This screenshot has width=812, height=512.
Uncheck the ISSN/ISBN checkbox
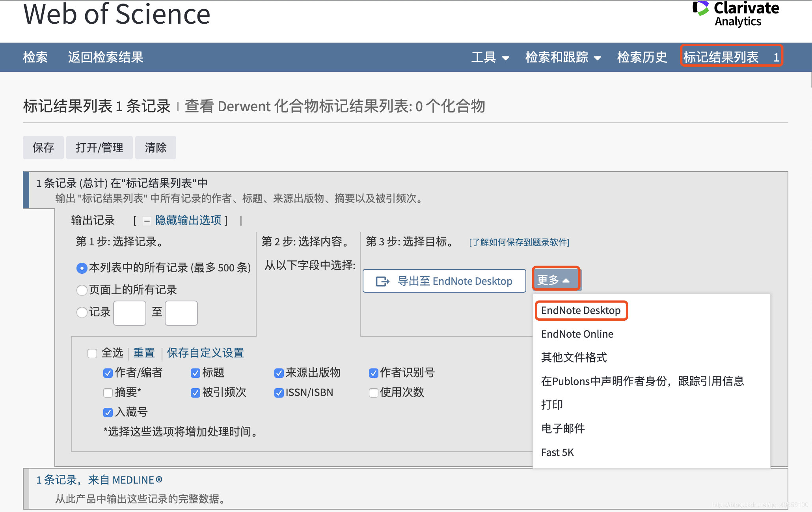pos(279,392)
